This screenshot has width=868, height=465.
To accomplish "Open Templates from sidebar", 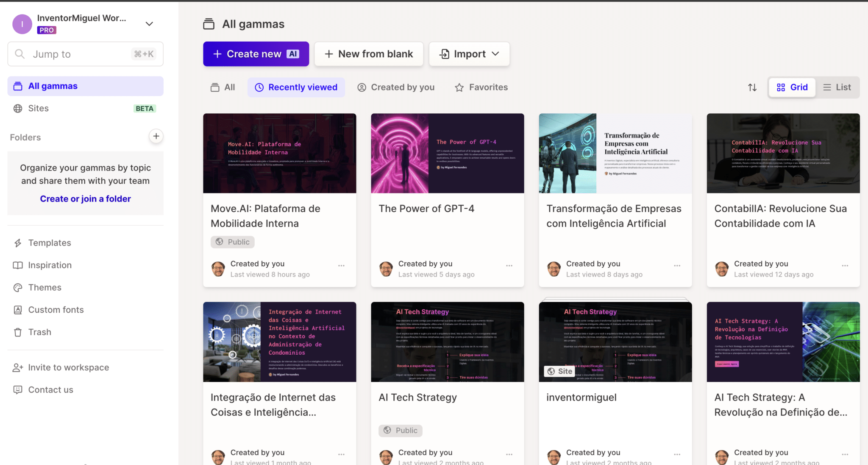I will (50, 243).
